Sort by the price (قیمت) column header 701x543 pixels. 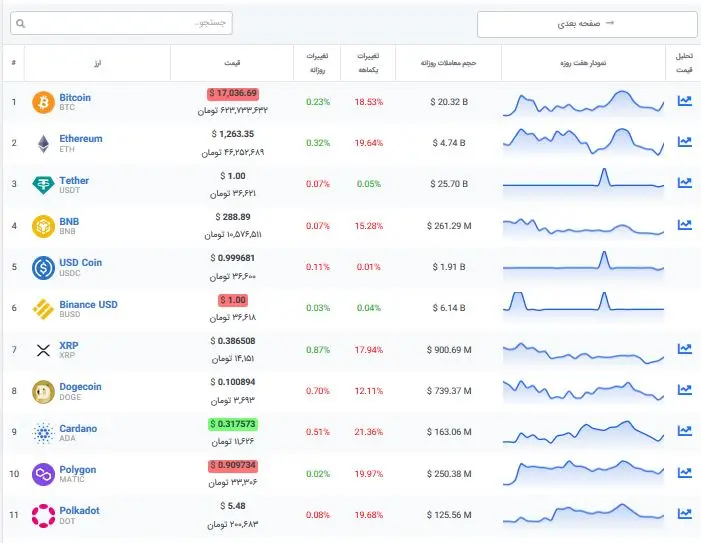click(x=232, y=63)
